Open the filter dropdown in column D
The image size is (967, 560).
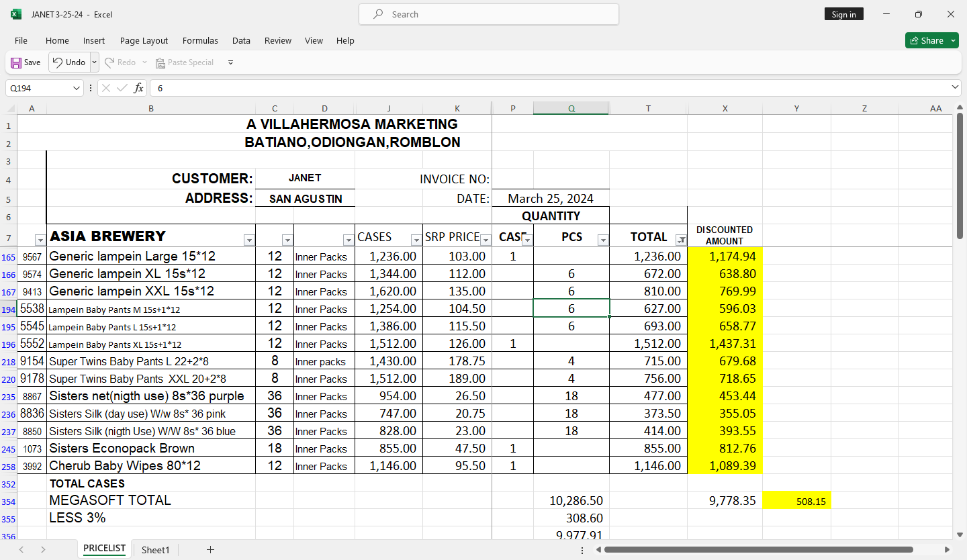[x=348, y=240]
